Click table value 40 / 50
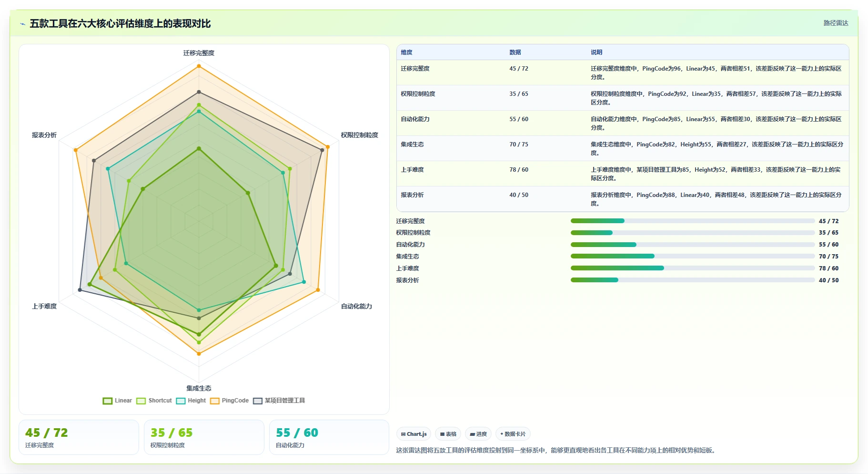The width and height of the screenshot is (868, 474). click(519, 195)
